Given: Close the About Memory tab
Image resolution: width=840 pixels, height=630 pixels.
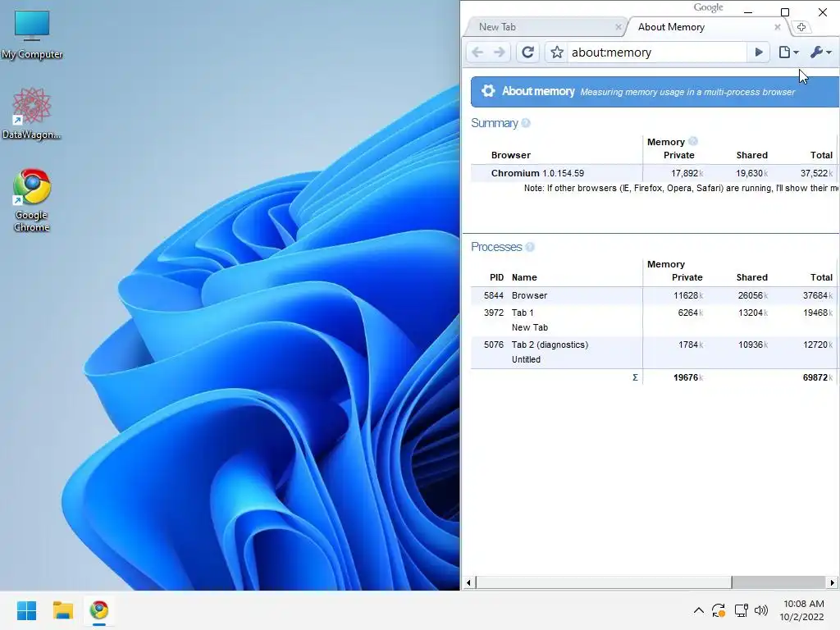Looking at the screenshot, I should [778, 27].
